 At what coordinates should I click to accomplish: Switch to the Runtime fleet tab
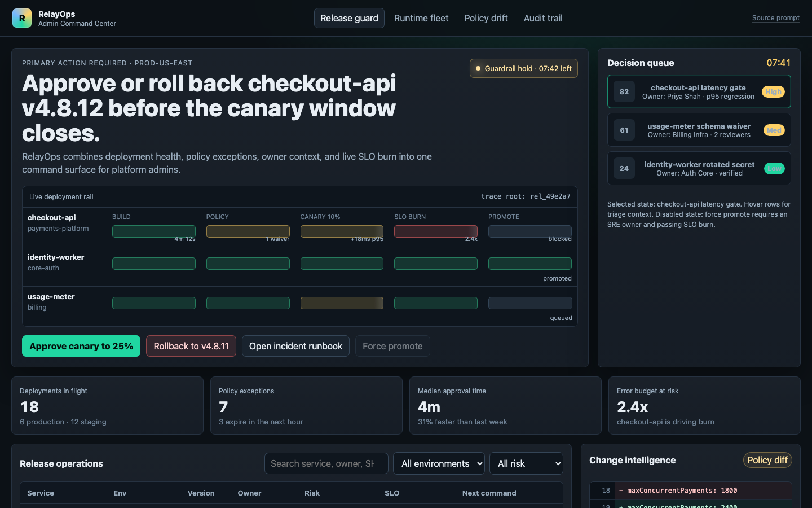click(421, 18)
